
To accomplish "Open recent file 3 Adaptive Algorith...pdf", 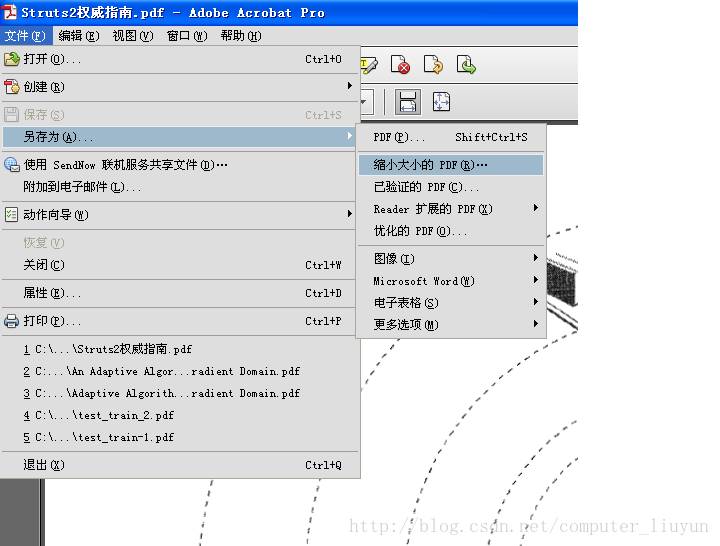I will point(179,393).
